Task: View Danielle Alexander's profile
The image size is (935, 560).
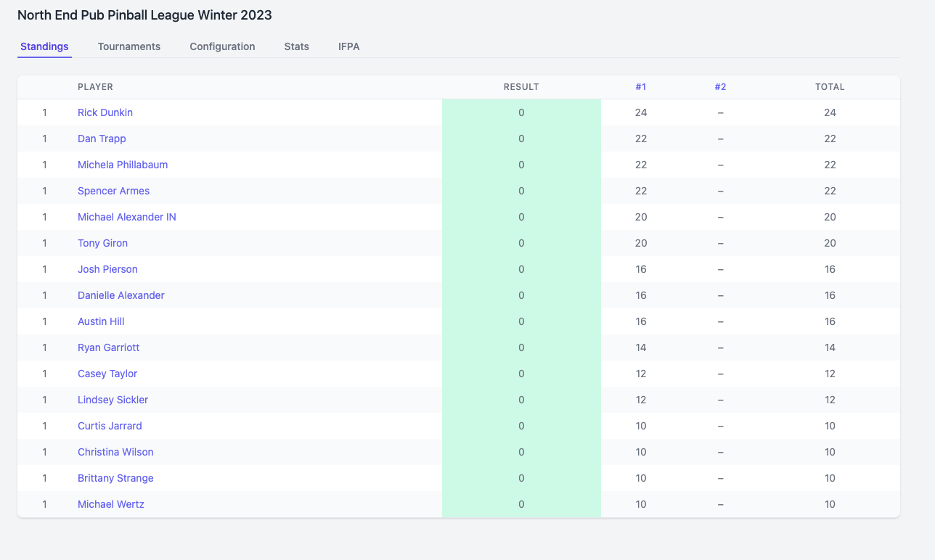Action: [121, 295]
